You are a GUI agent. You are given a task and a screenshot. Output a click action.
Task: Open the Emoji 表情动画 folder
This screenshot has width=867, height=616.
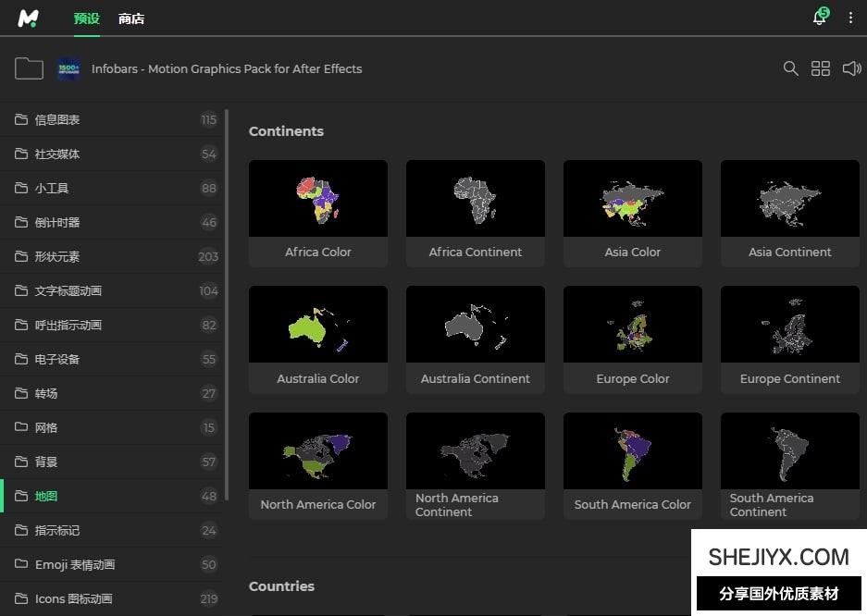click(75, 564)
